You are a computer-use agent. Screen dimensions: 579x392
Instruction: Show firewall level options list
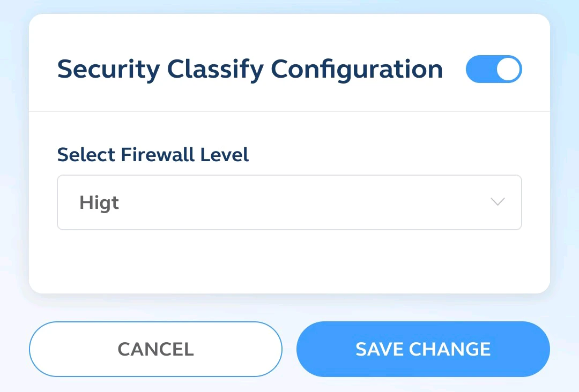point(289,202)
